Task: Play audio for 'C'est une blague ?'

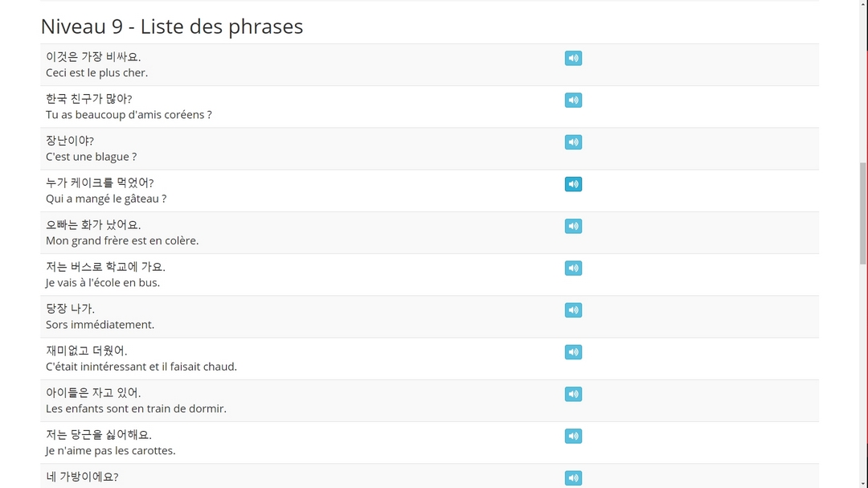Action: [x=573, y=142]
